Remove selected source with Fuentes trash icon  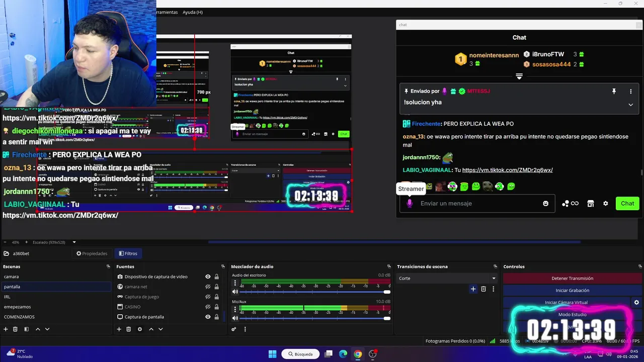click(129, 329)
